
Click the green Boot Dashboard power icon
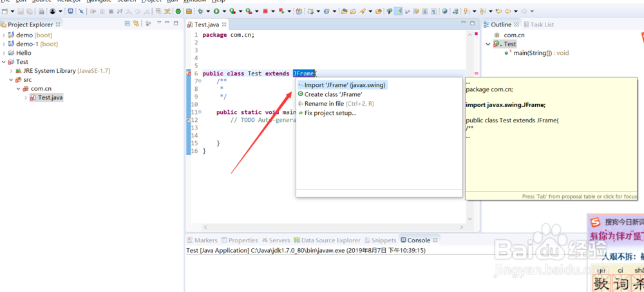178,11
